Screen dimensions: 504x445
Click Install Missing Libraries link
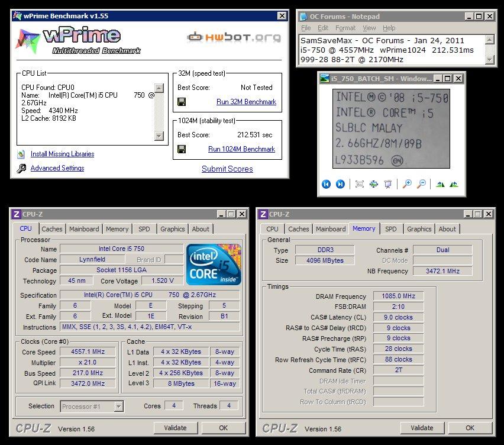[62, 154]
